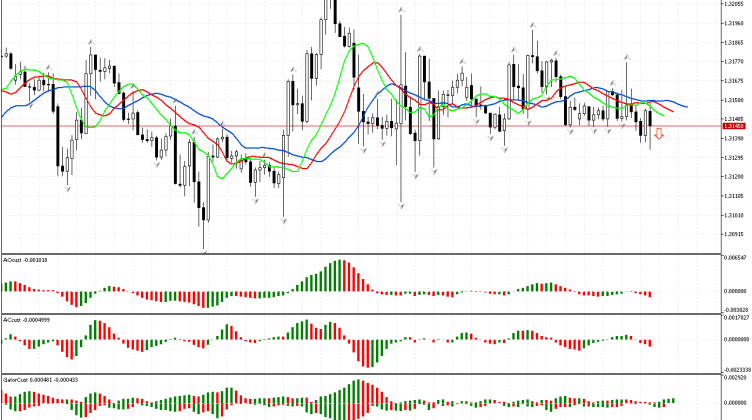Screen dimensions: 752x420
Task: Click the horizontal red price level line
Action: click(x=300, y=126)
